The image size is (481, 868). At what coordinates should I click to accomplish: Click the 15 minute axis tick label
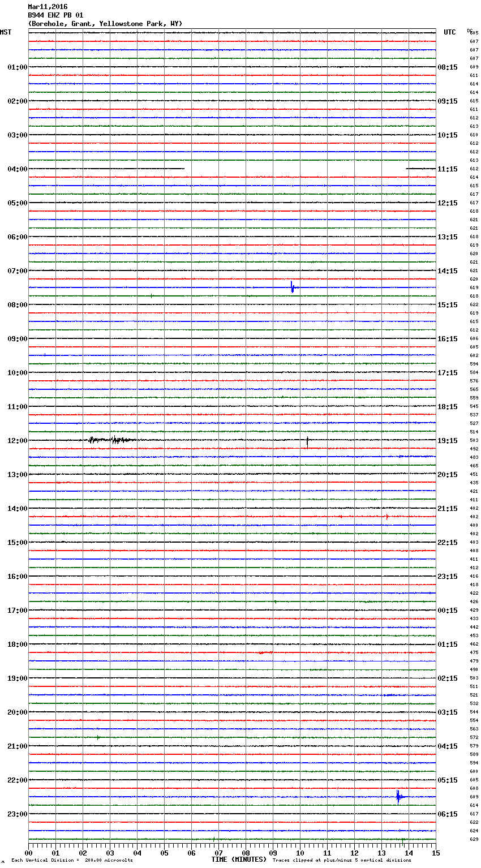pyautogui.click(x=436, y=853)
